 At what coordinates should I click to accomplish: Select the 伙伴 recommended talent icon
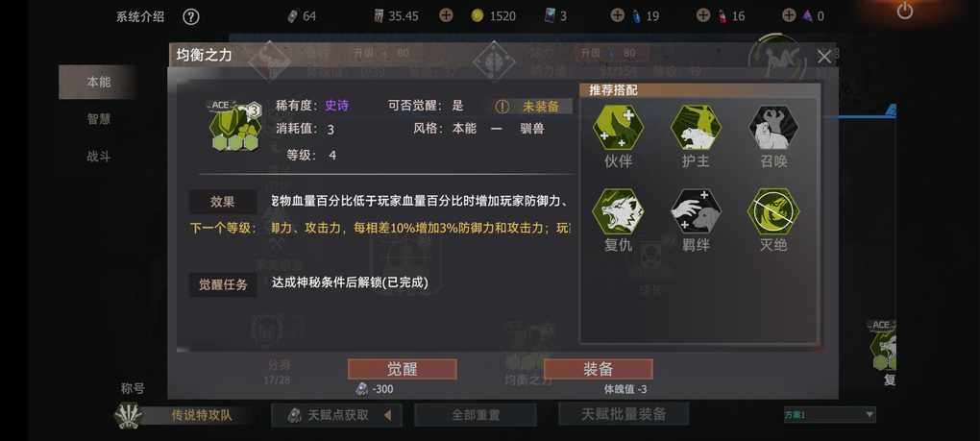tap(618, 128)
